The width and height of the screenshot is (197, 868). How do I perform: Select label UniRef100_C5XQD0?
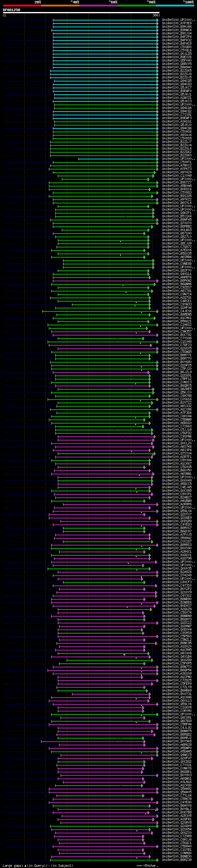pyautogui.click(x=176, y=47)
